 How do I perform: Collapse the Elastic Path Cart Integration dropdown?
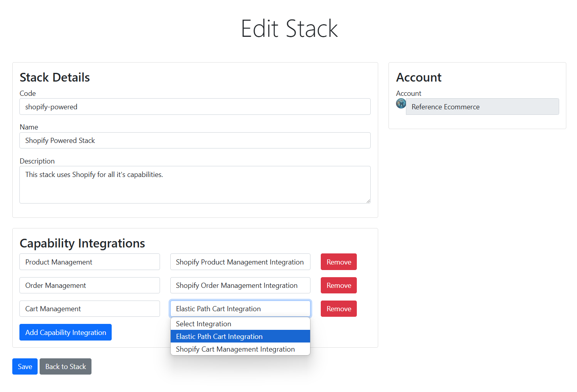tap(240, 309)
